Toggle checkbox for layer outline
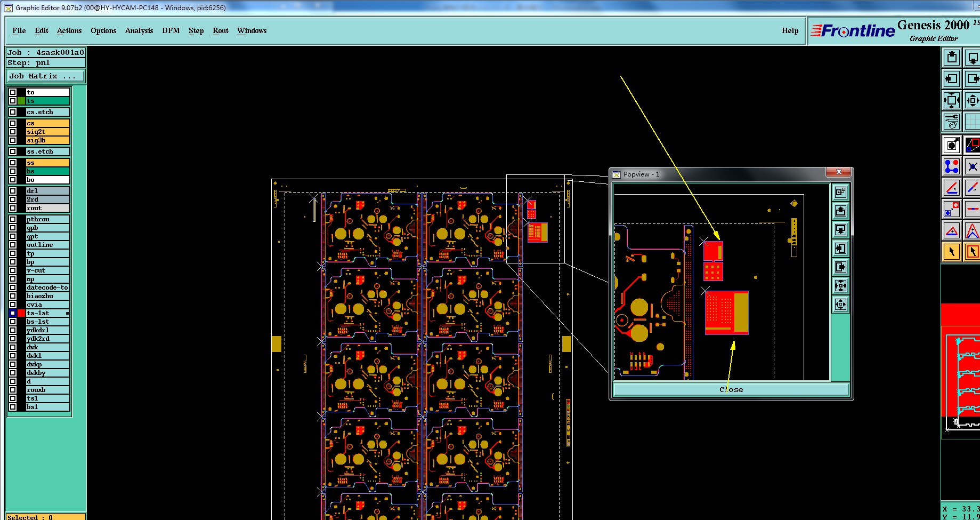 pos(13,245)
